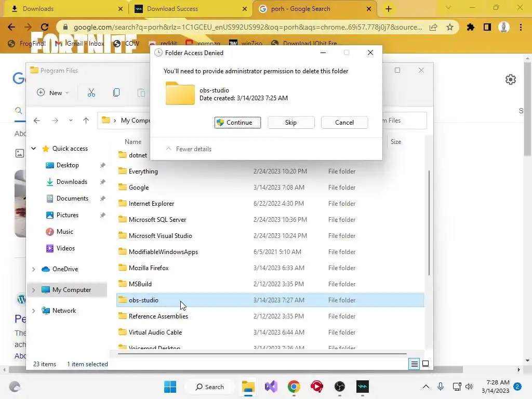Image resolution: width=532 pixels, height=399 pixels.
Task: Expand the My Computer tree node
Action: click(34, 290)
